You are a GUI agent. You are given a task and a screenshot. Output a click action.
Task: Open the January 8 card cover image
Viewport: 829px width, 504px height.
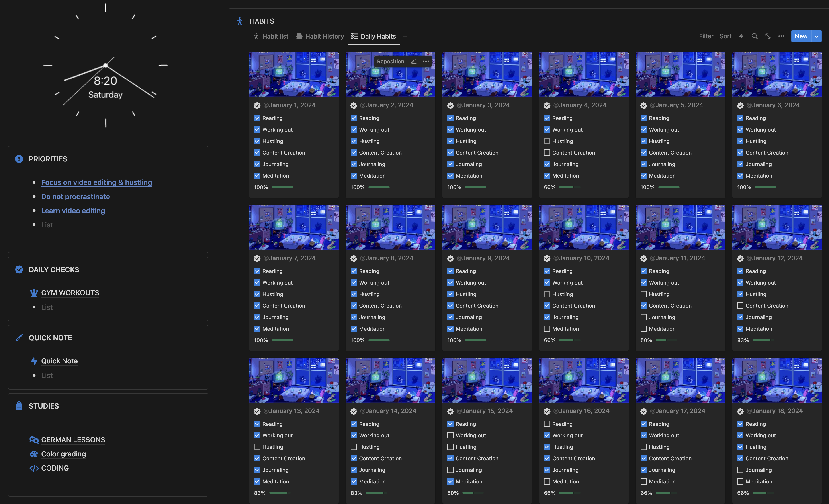pos(390,227)
